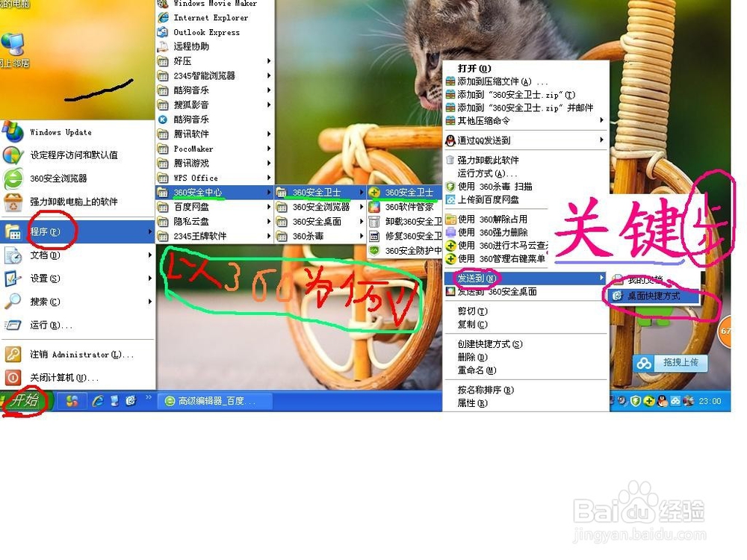Image resolution: width=747 pixels, height=560 pixels.
Task: Click 注销 Administrator key icon
Action: pos(13,354)
